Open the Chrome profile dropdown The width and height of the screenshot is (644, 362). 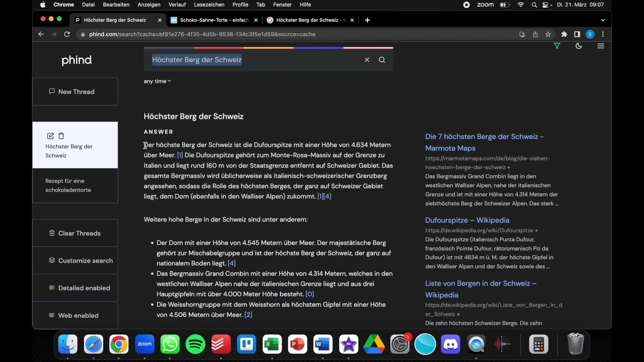[x=590, y=34]
